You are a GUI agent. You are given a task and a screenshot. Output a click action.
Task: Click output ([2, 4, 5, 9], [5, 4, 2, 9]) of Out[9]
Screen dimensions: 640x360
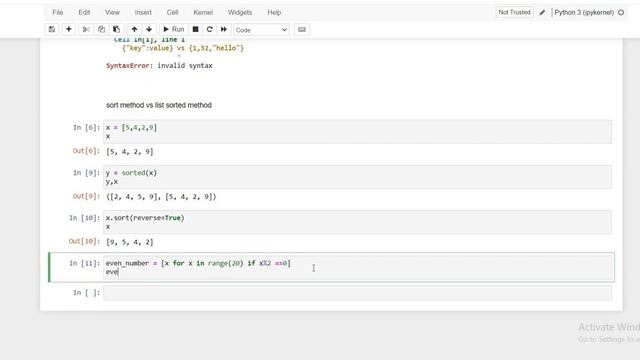[x=161, y=197]
